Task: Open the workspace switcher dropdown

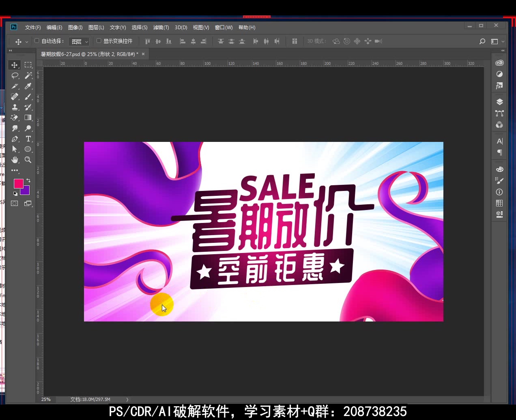Action: (x=495, y=41)
